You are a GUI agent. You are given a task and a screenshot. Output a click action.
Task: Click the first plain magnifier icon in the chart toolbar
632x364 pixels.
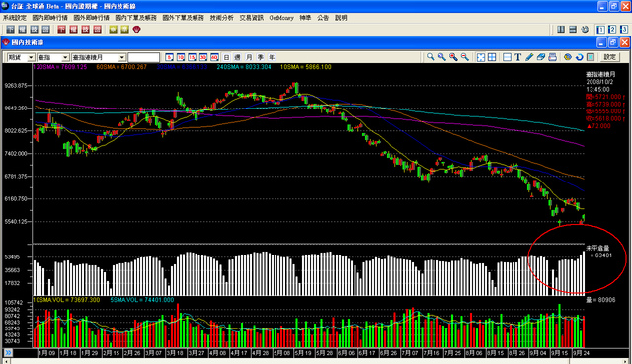[431, 57]
